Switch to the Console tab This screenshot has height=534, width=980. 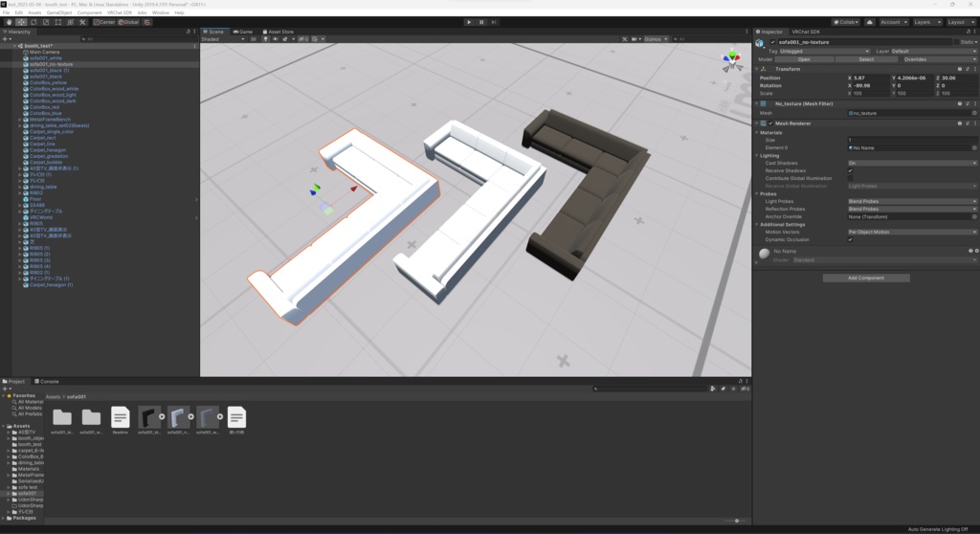pyautogui.click(x=47, y=382)
